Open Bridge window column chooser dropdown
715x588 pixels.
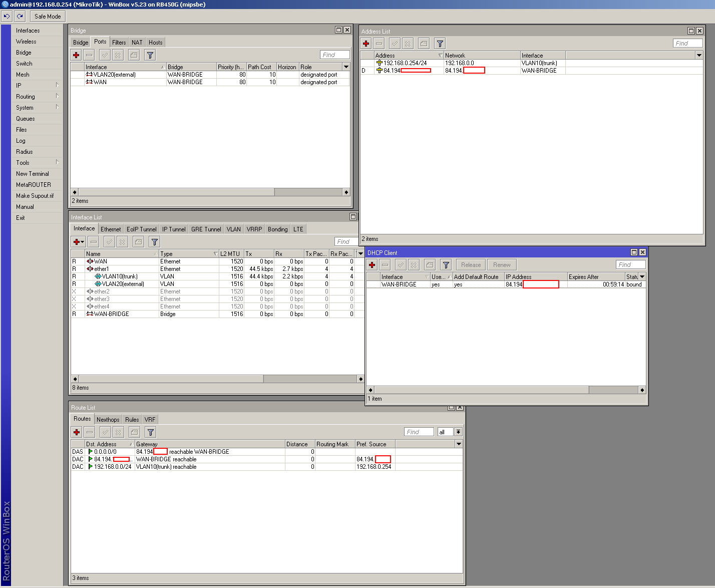[x=346, y=67]
